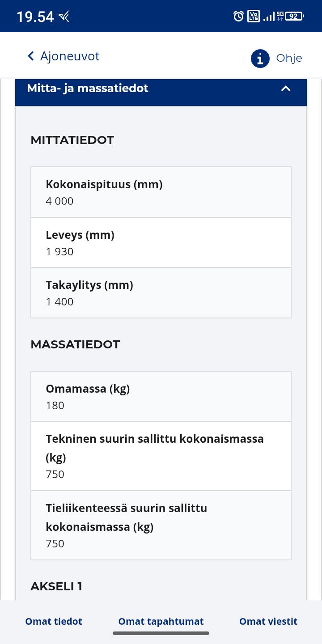Tap the Omamassa (kg) row
The image size is (322, 644).
pos(161,397)
